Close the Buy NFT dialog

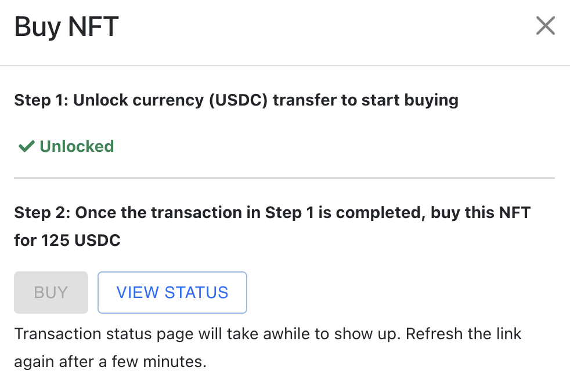pos(545,26)
